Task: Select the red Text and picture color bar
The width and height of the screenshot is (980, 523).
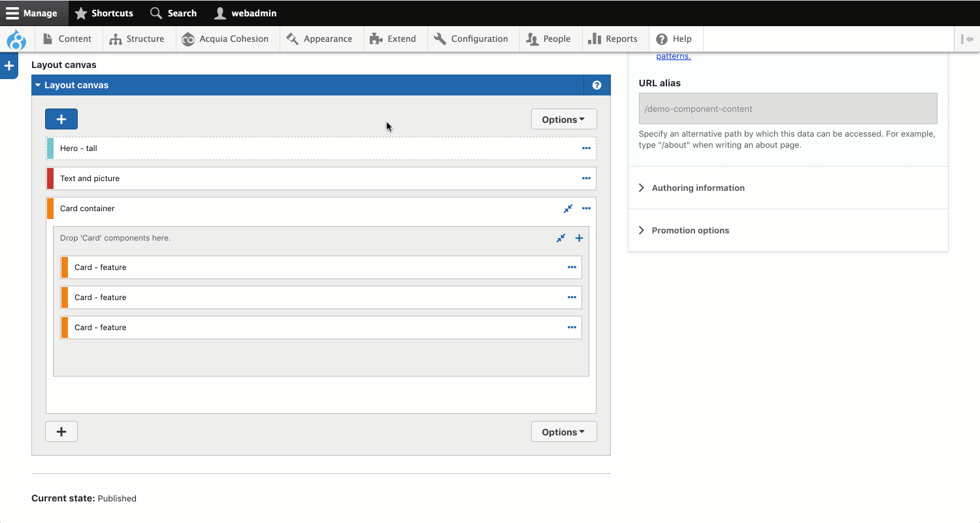Action: click(x=50, y=178)
